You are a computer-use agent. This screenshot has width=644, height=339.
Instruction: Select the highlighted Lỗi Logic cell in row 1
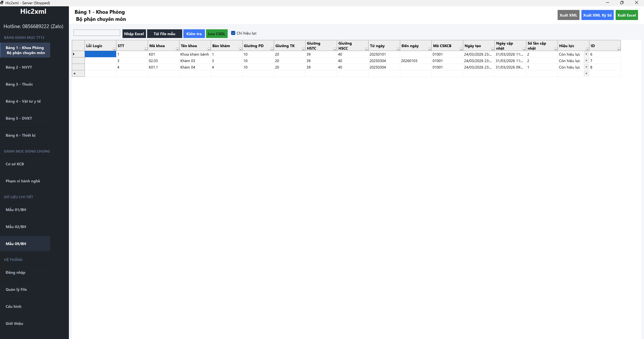click(x=100, y=54)
